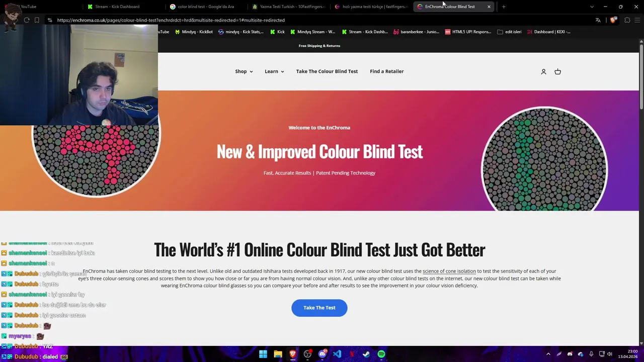Switch to the color blind test Google tab

click(206, 7)
